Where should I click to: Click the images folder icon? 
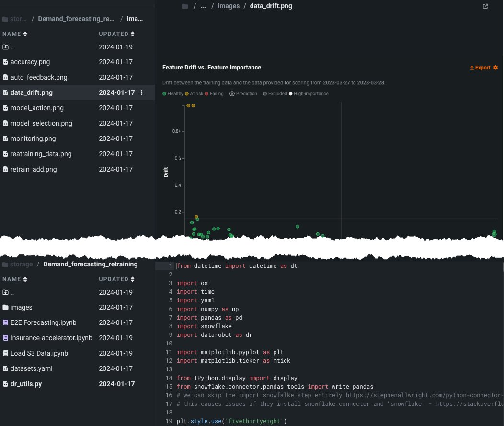pyautogui.click(x=5, y=307)
